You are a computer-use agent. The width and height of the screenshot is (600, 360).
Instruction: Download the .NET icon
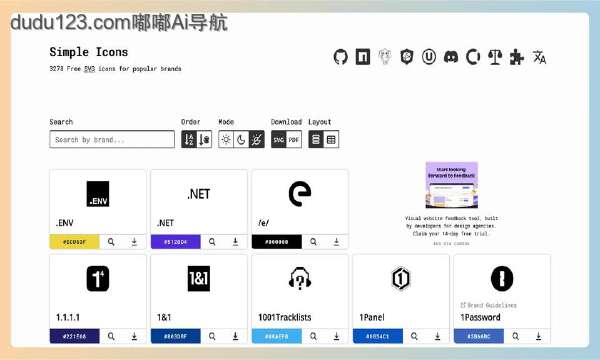(x=235, y=242)
